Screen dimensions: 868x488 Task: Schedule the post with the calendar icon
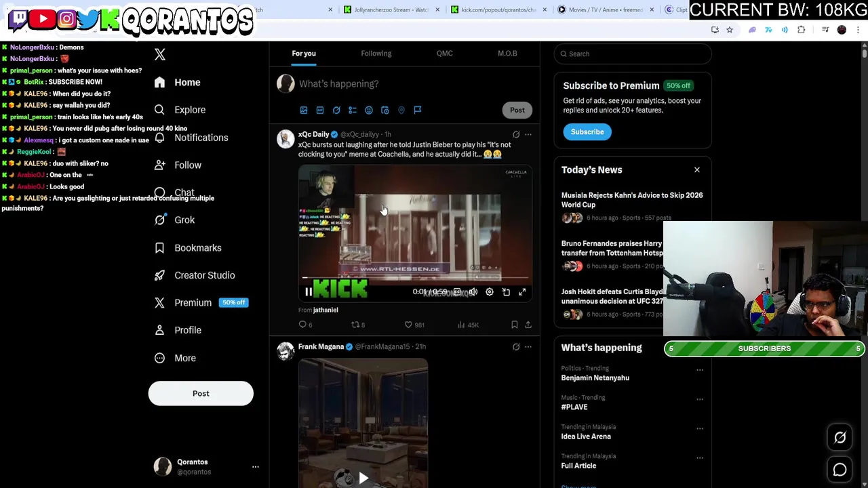(x=385, y=110)
